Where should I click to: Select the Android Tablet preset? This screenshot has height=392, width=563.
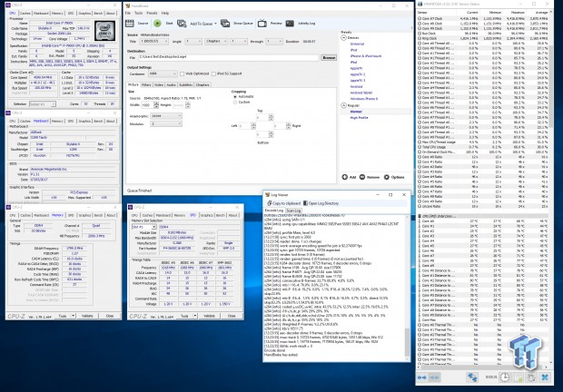(x=361, y=93)
